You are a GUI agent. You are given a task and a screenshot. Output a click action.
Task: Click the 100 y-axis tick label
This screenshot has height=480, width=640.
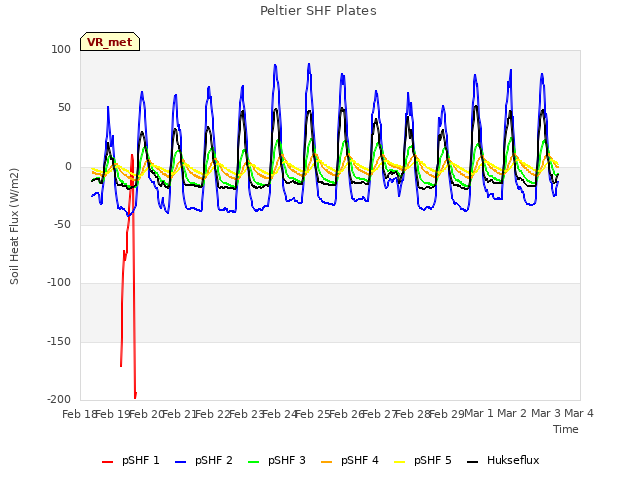[x=61, y=49]
